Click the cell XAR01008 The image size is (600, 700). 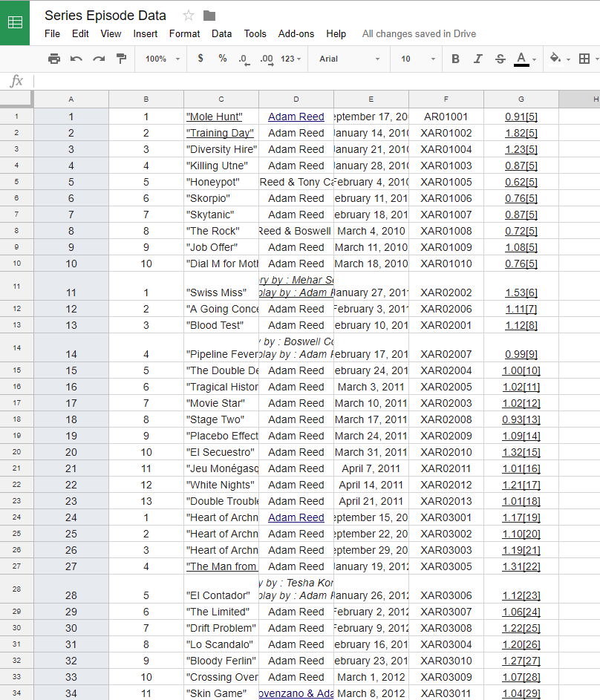pos(446,232)
